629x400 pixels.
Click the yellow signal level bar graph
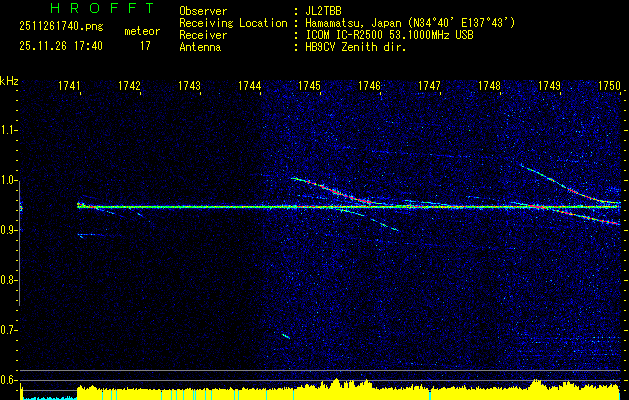point(350,389)
